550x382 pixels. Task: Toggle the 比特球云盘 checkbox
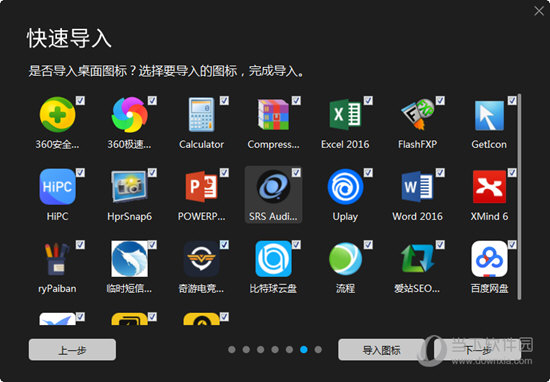click(296, 245)
